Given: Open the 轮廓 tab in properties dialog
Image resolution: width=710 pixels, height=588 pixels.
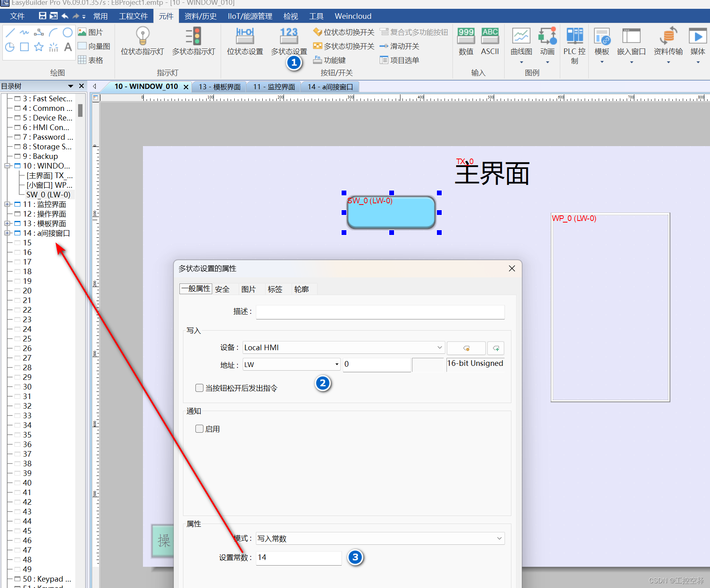Looking at the screenshot, I should pos(301,289).
